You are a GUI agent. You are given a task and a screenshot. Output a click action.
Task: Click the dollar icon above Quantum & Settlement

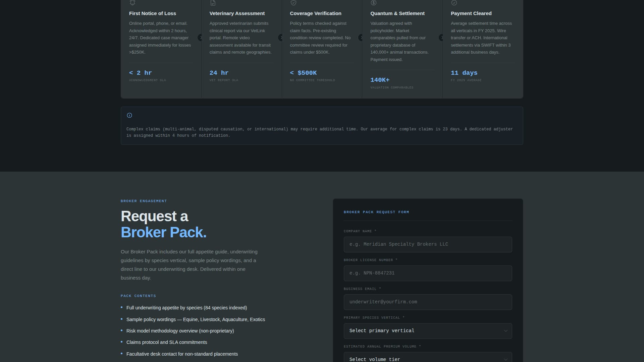click(374, 3)
